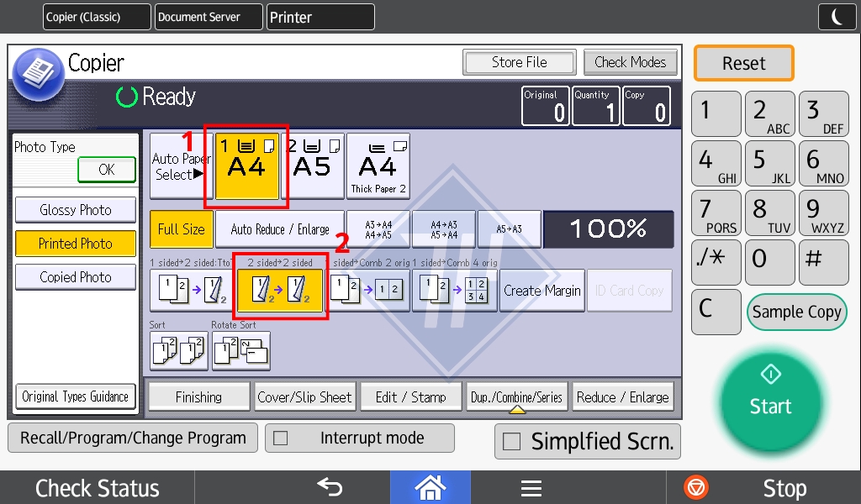Enable the Sort output icon
The height and width of the screenshot is (504, 861).
(178, 351)
